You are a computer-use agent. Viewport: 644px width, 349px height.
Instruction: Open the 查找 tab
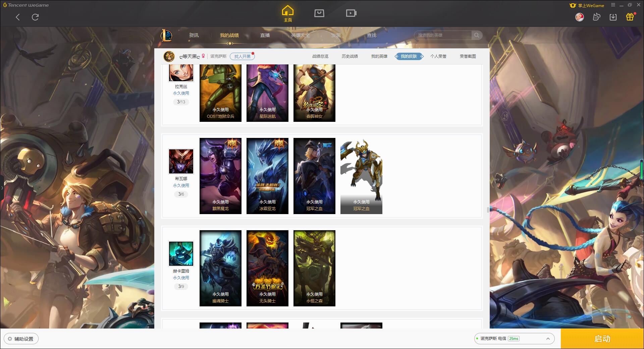point(372,35)
